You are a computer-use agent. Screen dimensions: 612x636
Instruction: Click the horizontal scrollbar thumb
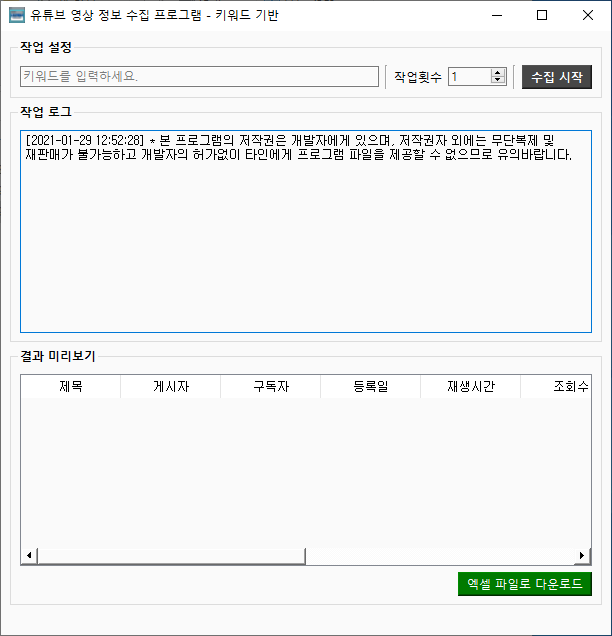(x=171, y=556)
